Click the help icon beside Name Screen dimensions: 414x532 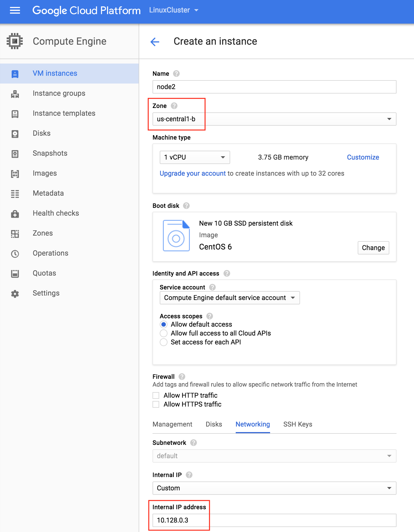coord(176,74)
